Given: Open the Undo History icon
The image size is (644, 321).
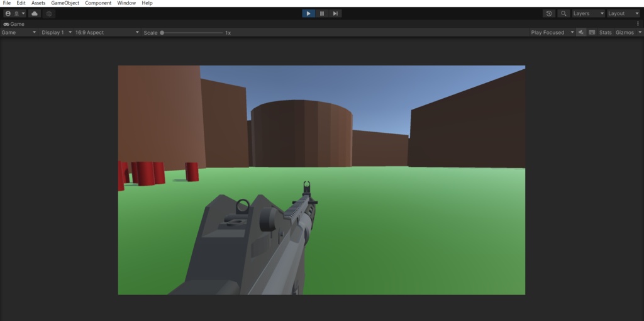Looking at the screenshot, I should coord(548,14).
